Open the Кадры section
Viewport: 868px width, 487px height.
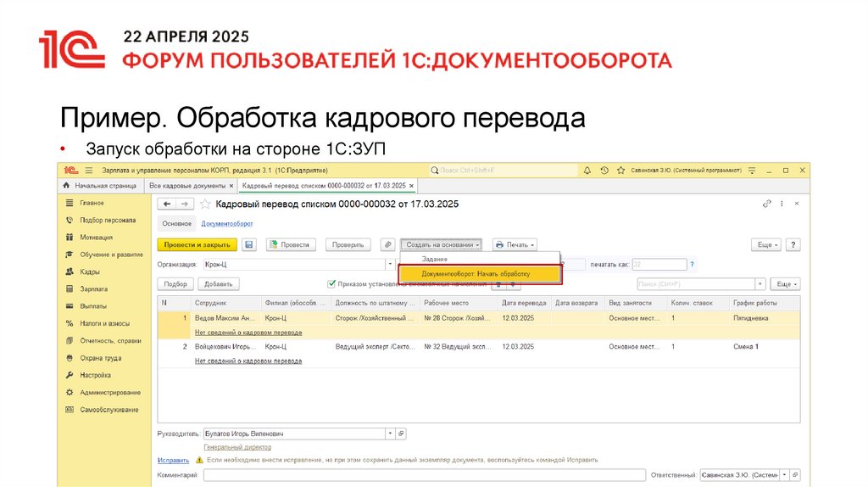[90, 271]
